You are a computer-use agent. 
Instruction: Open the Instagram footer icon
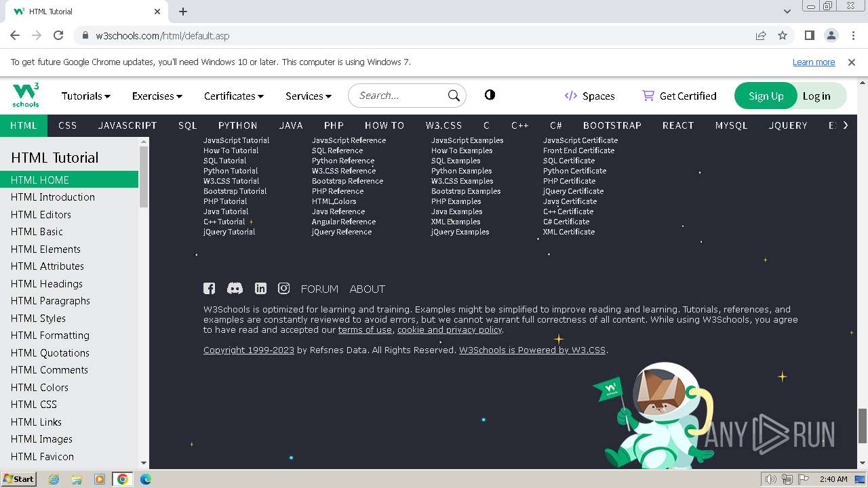tap(284, 289)
